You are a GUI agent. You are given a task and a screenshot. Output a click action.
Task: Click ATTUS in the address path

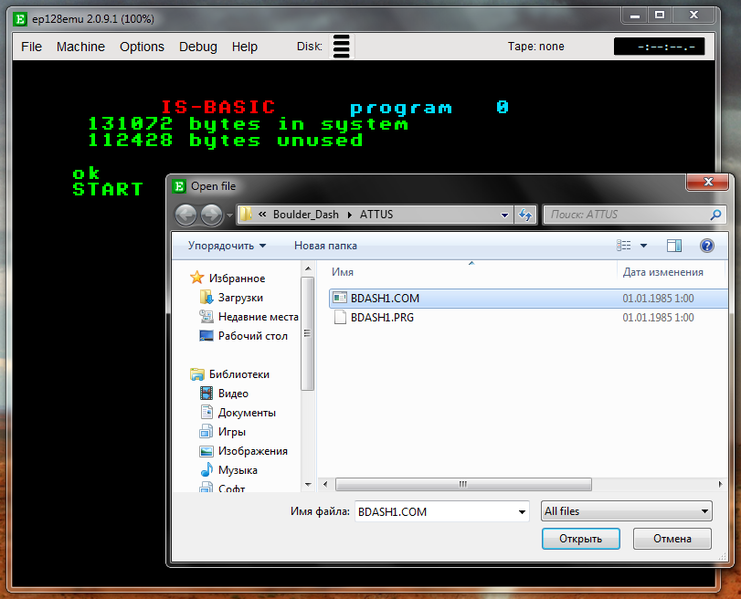[x=376, y=214]
